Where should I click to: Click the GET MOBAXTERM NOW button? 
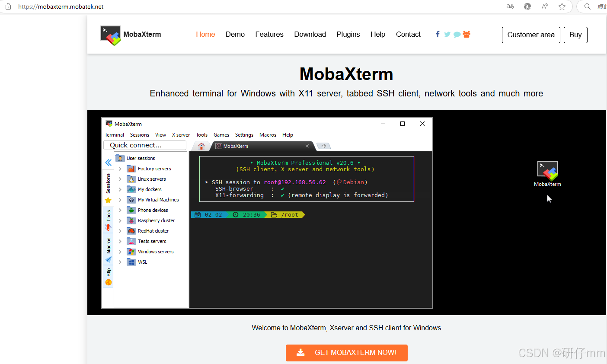(x=346, y=353)
